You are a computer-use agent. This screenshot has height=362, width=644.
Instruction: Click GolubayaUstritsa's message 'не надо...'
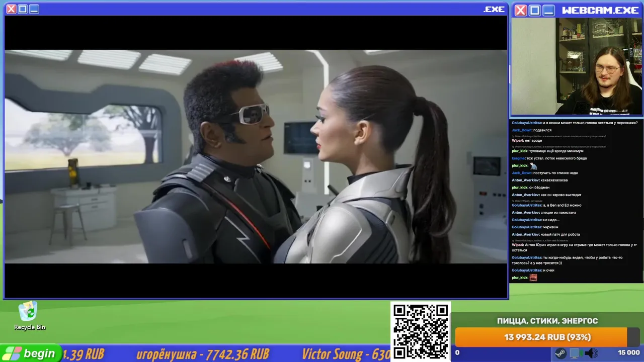(535, 220)
